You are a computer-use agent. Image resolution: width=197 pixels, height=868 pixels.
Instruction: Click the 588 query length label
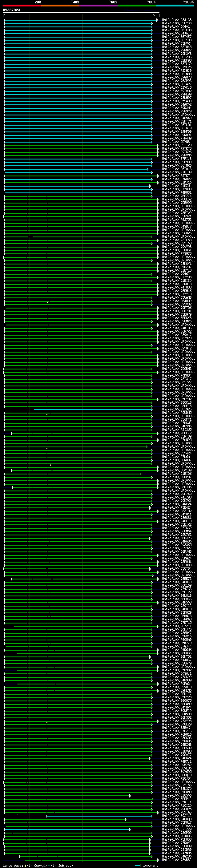point(155,15)
